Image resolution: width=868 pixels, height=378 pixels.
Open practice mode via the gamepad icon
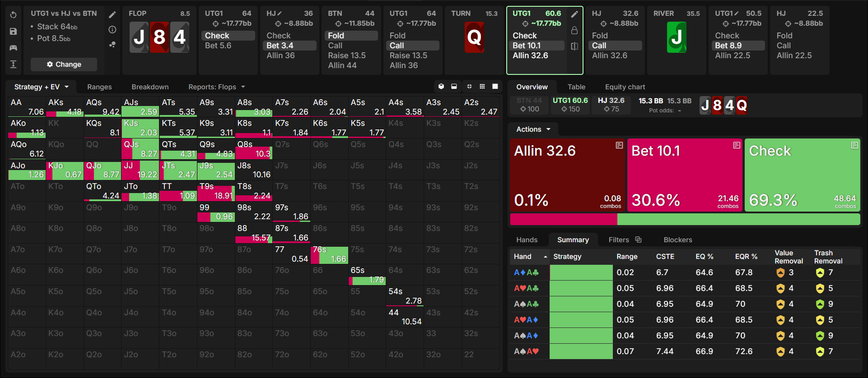pos(14,48)
